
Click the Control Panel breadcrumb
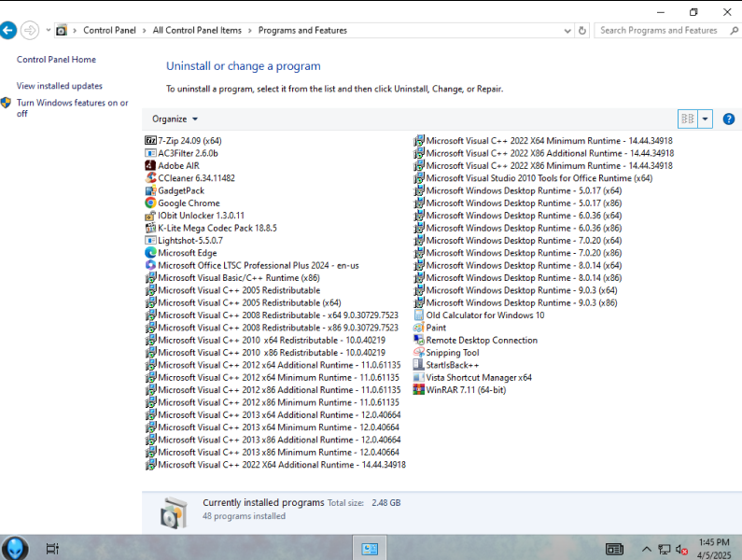[109, 30]
